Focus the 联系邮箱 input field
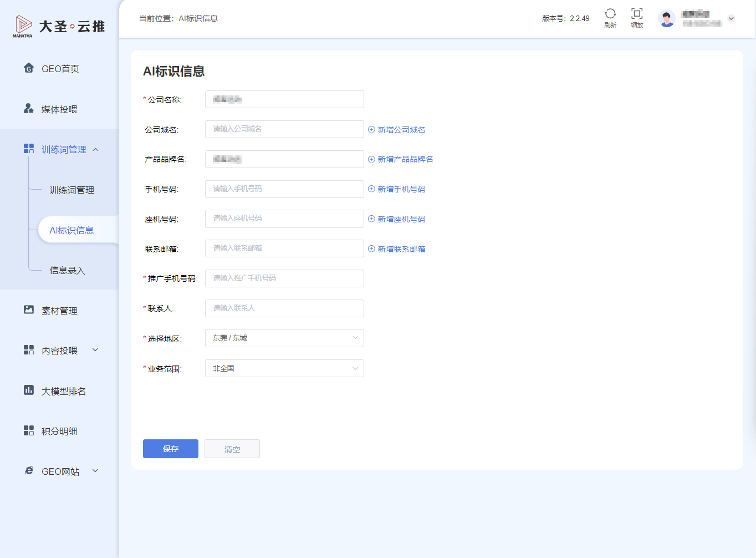 pos(284,248)
